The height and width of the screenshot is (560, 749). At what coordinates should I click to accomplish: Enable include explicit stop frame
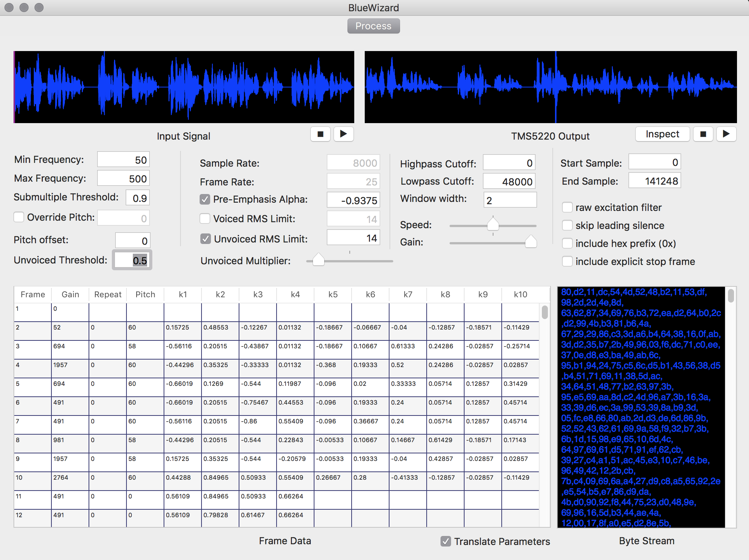pyautogui.click(x=567, y=262)
